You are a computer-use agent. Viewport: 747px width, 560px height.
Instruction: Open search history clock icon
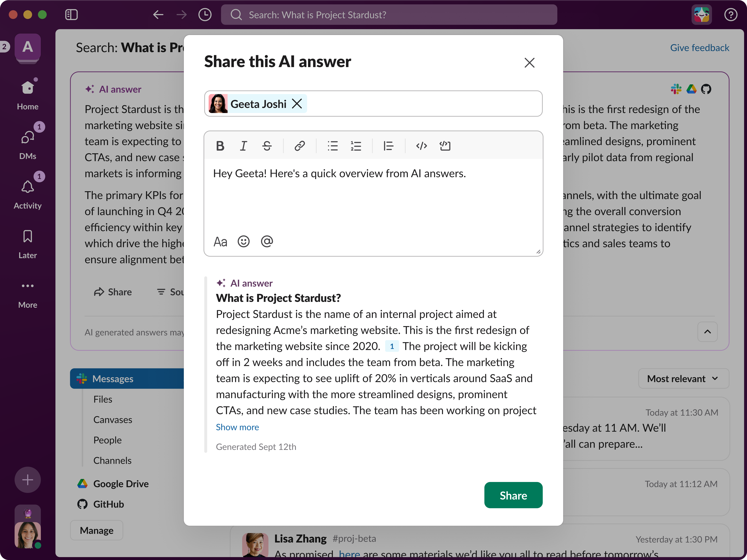[205, 15]
